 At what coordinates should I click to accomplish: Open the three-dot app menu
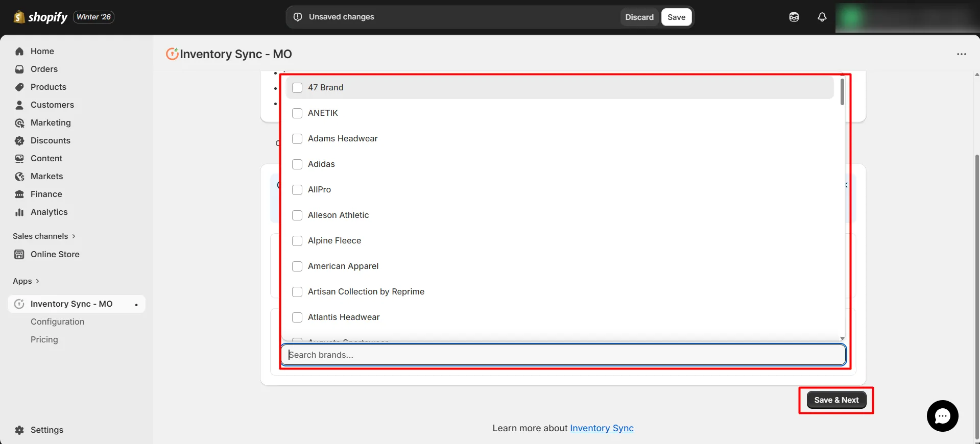pyautogui.click(x=962, y=54)
